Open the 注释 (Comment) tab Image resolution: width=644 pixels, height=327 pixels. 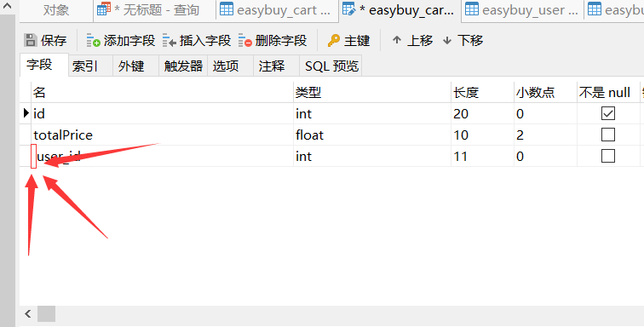[x=276, y=66]
